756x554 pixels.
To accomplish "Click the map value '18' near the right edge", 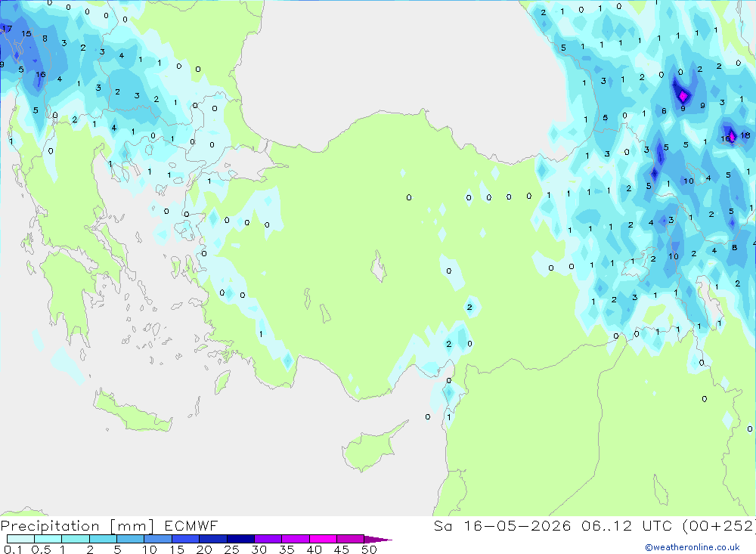I will tap(745, 135).
